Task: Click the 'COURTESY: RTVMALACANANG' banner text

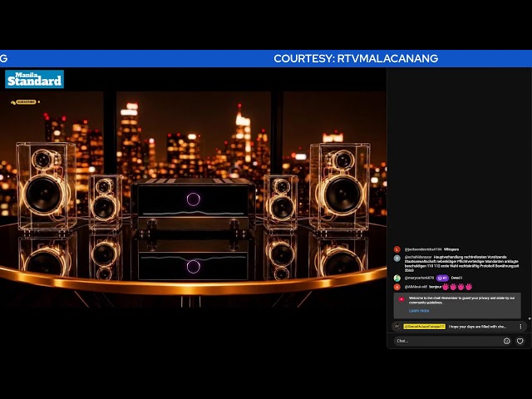Action: tap(356, 59)
